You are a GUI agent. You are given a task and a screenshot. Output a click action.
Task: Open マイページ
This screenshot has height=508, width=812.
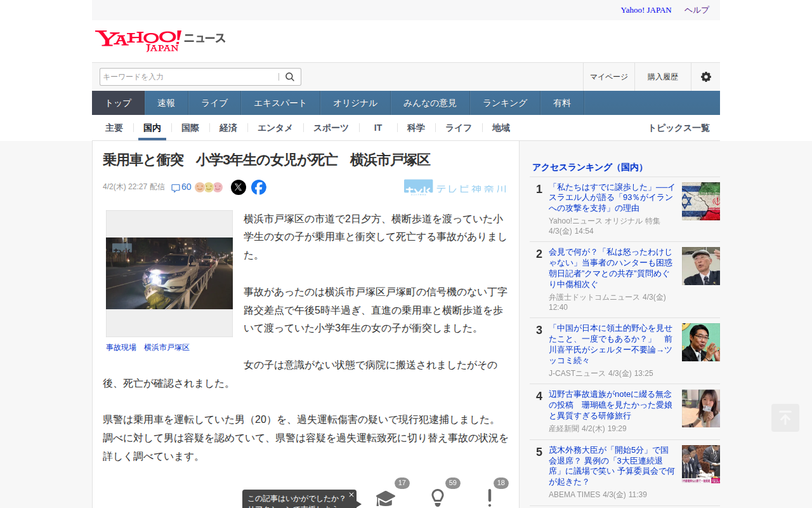[x=609, y=77]
